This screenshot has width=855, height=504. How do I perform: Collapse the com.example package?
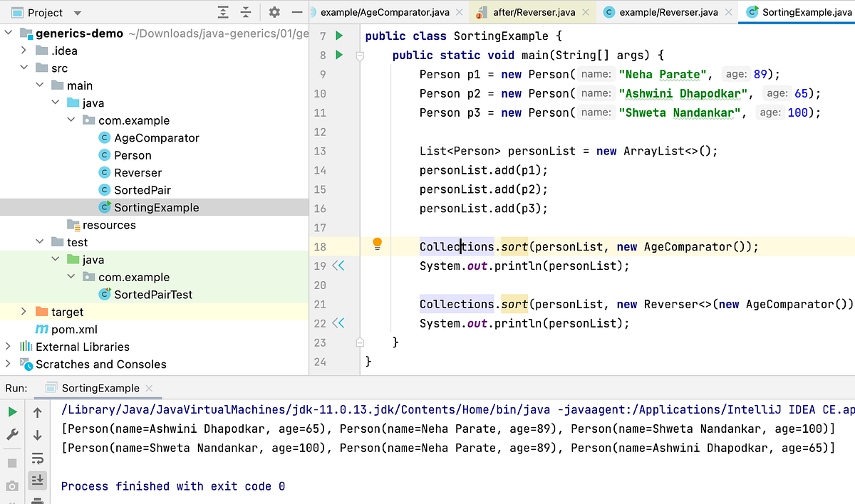[x=71, y=120]
